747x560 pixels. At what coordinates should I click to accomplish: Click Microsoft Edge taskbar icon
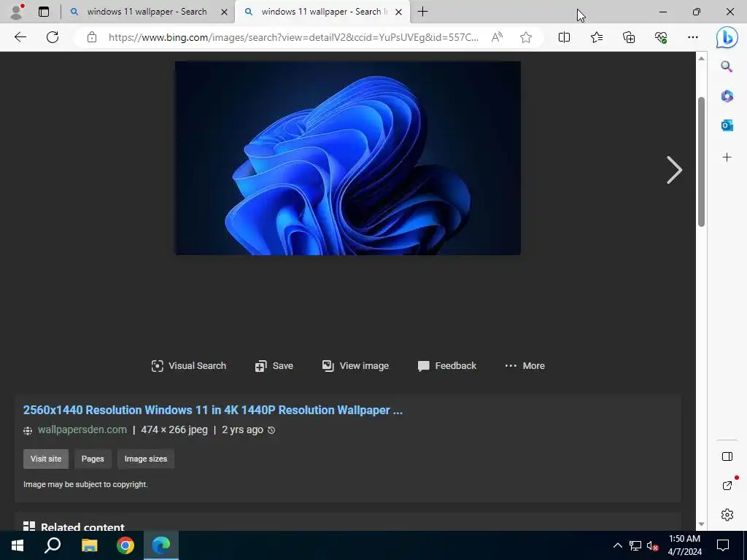161,545
